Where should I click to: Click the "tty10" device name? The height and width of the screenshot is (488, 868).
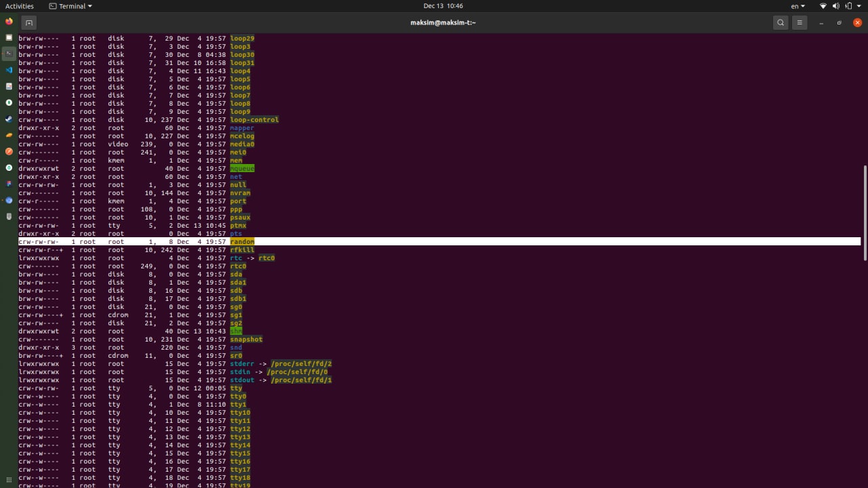(x=240, y=413)
